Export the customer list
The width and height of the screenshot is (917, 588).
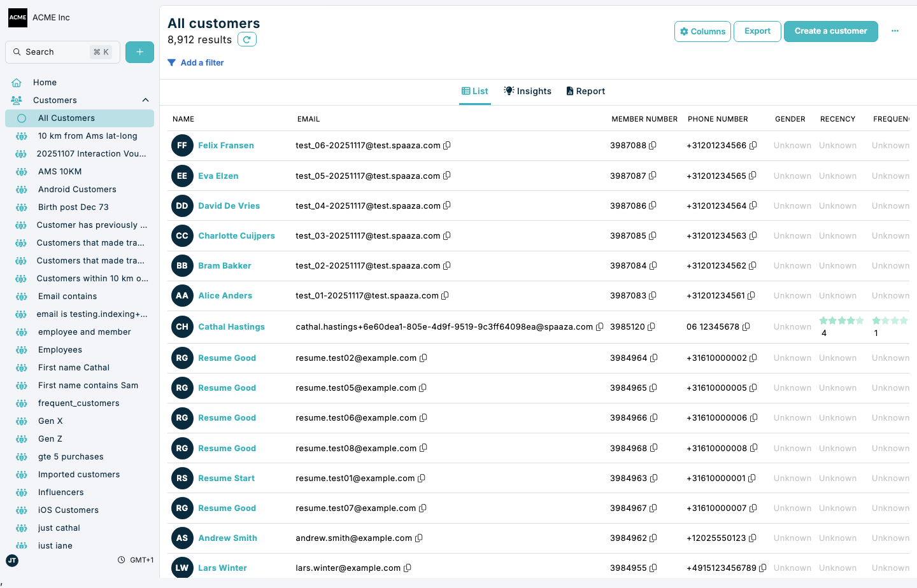(757, 31)
